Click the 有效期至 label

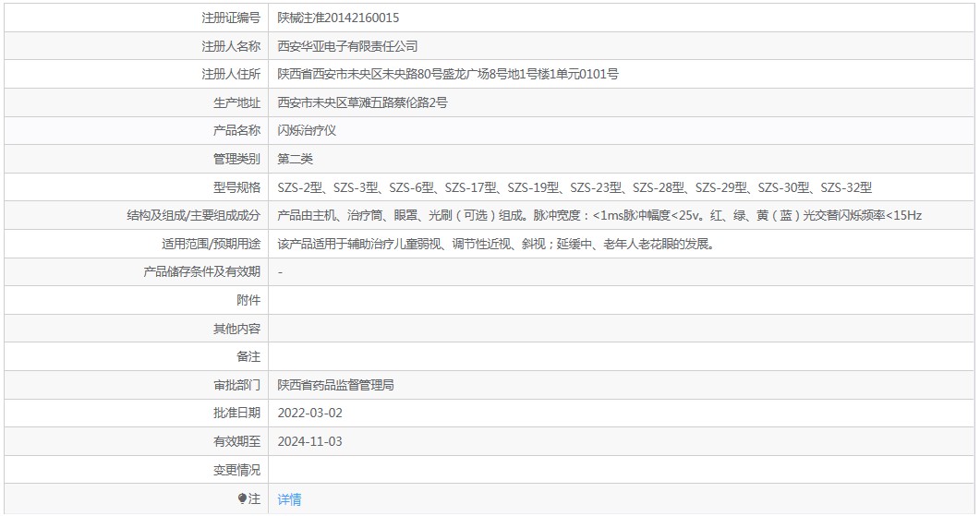coord(236,441)
